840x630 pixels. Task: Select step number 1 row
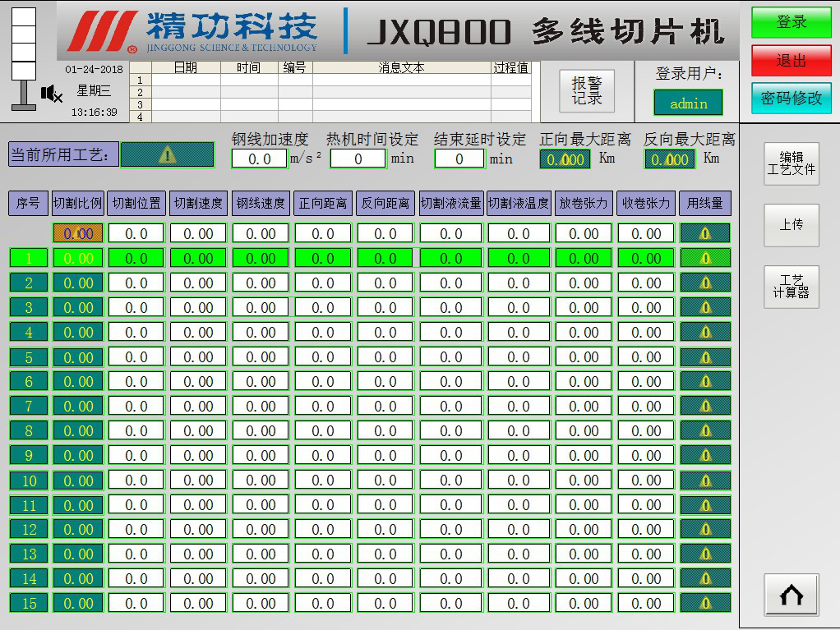[x=29, y=258]
